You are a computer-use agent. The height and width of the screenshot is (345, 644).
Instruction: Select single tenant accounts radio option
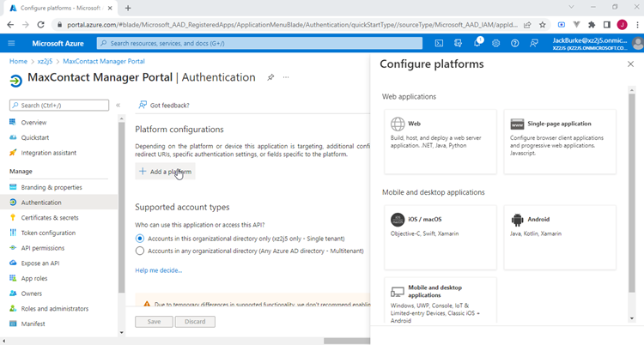coord(140,239)
